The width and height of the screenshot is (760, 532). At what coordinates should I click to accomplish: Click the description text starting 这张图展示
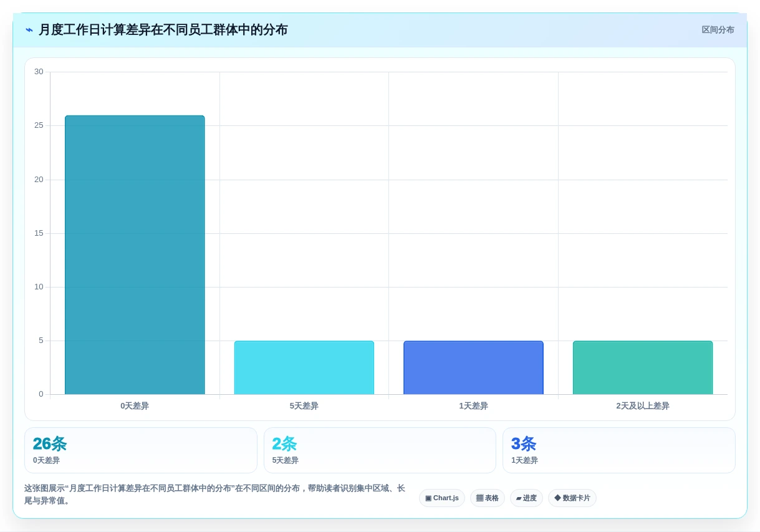click(214, 495)
